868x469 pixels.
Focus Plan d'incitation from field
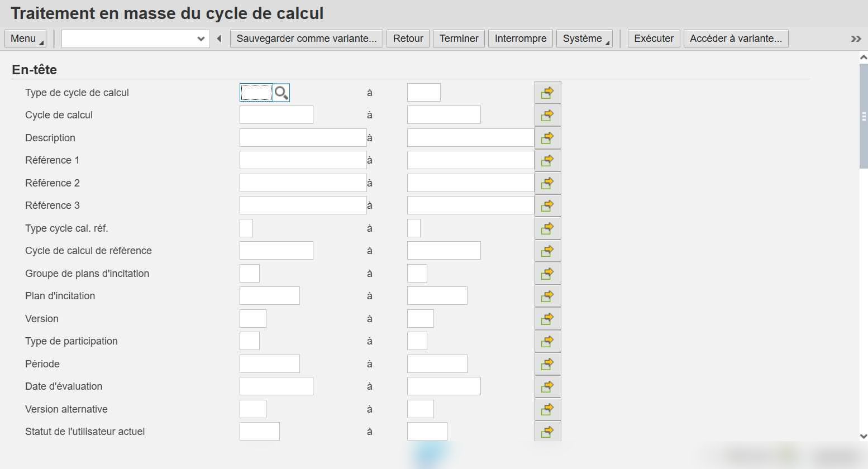pyautogui.click(x=270, y=296)
